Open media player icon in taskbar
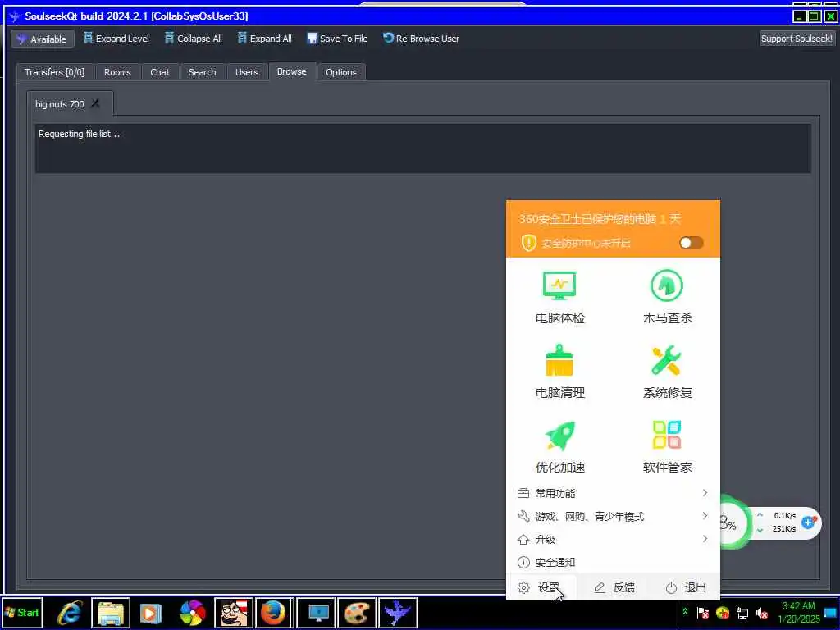 click(151, 613)
